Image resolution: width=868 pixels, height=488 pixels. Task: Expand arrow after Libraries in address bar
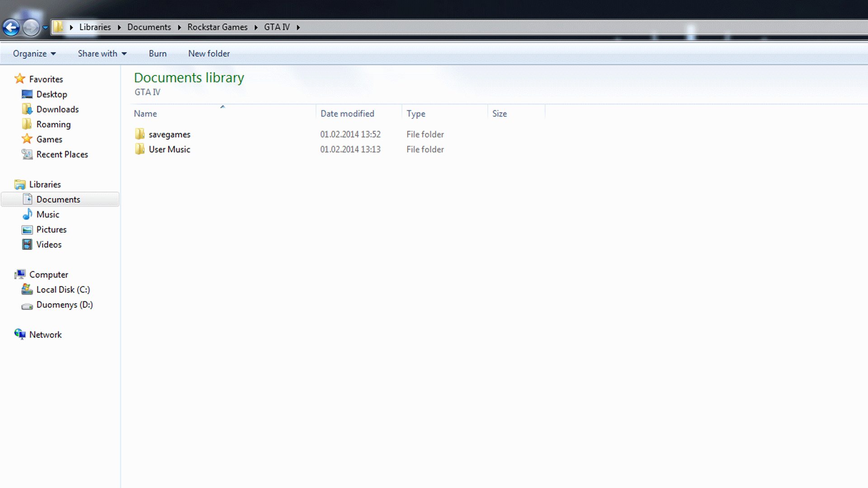tap(119, 27)
